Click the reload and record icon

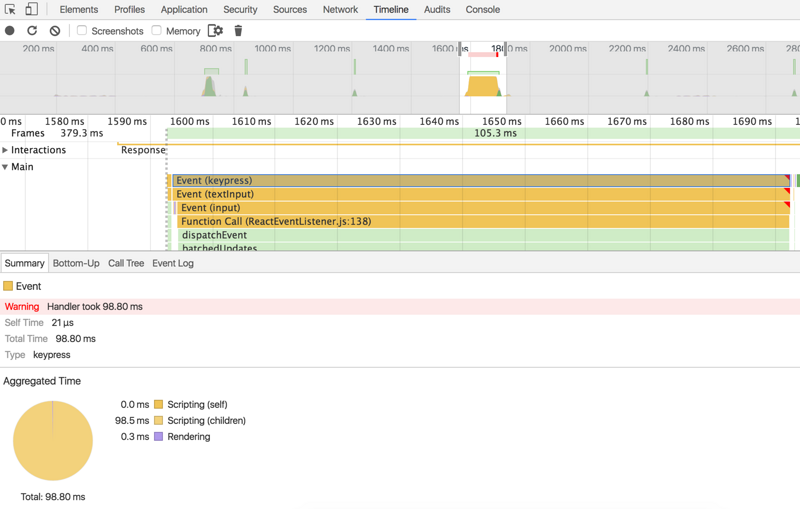[32, 31]
